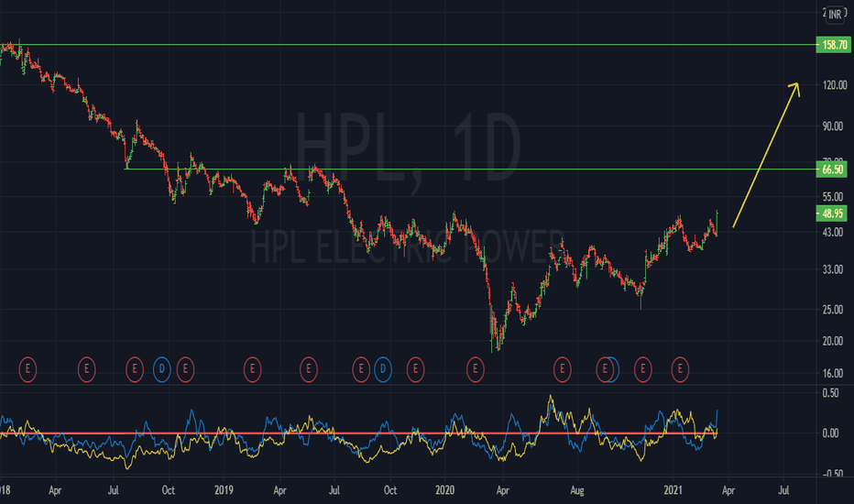
Task: Click the Aug label on time axis
Action: coord(577,490)
